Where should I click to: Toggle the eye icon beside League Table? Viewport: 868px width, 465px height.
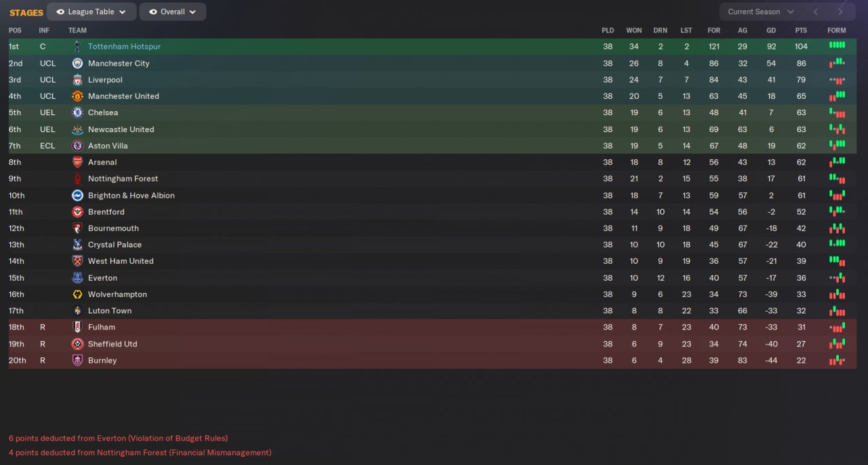pos(60,12)
